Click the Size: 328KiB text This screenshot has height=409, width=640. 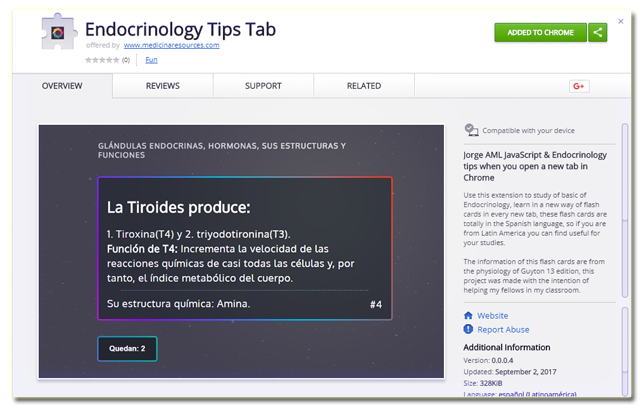click(483, 383)
